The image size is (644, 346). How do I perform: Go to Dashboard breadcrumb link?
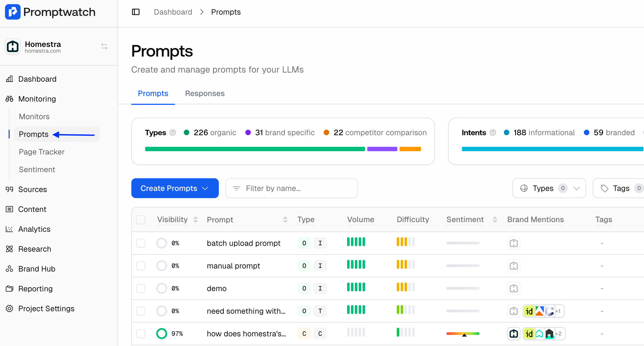point(173,12)
